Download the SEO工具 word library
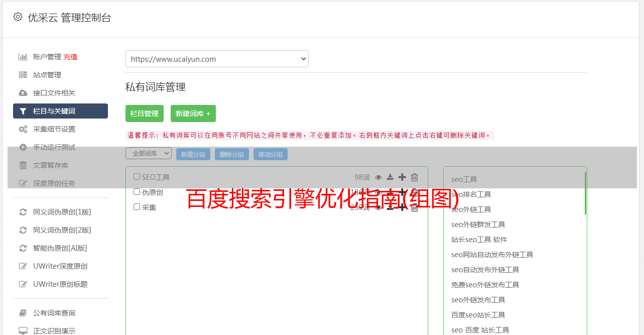The width and height of the screenshot is (644, 335). pyautogui.click(x=390, y=177)
